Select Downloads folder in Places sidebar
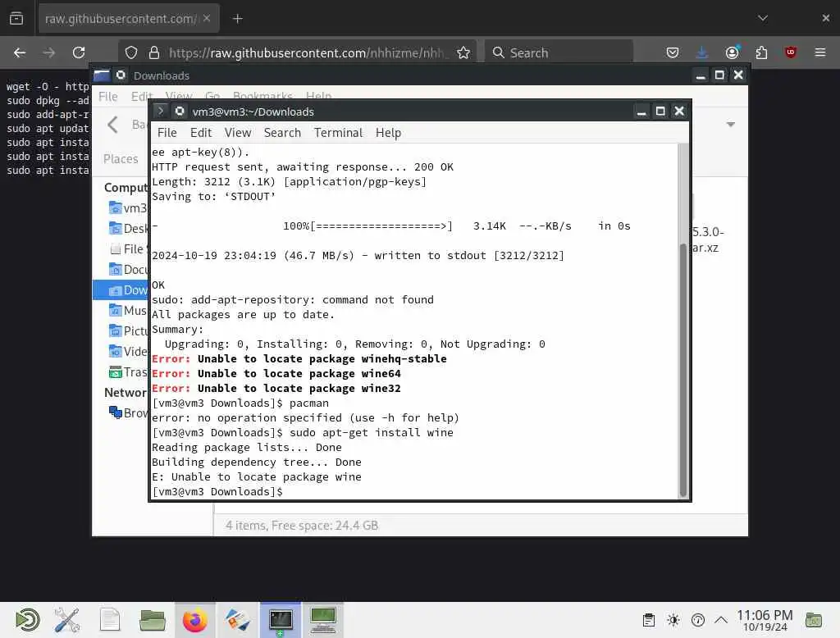Screen dimensions: 840x638 pos(121,289)
